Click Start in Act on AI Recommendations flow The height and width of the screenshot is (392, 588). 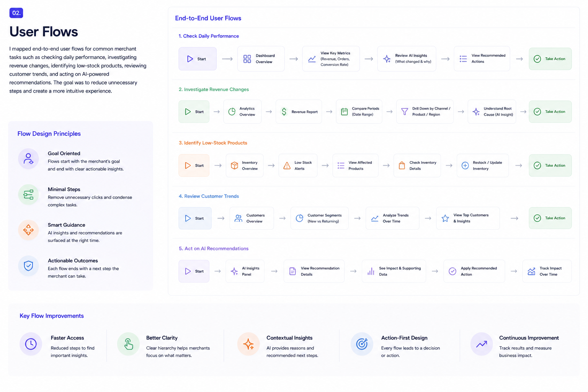click(x=194, y=271)
